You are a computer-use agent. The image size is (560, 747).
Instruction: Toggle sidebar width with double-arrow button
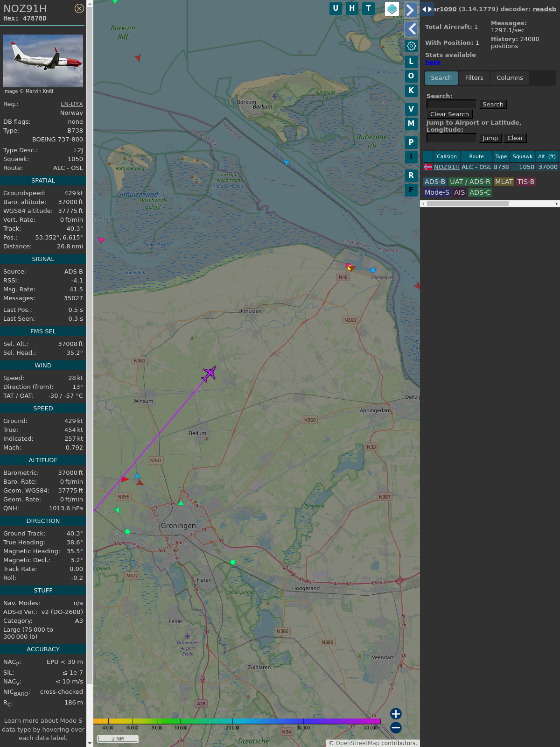coord(427,9)
